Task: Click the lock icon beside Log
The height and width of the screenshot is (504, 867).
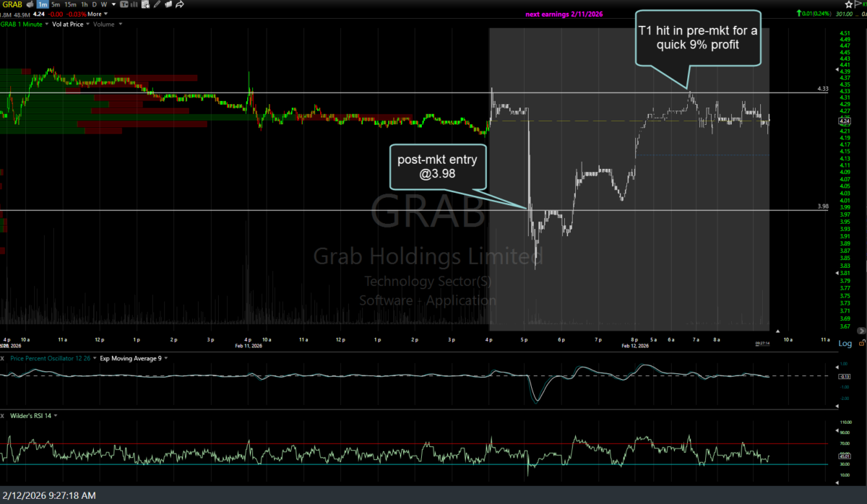Action: click(x=859, y=344)
